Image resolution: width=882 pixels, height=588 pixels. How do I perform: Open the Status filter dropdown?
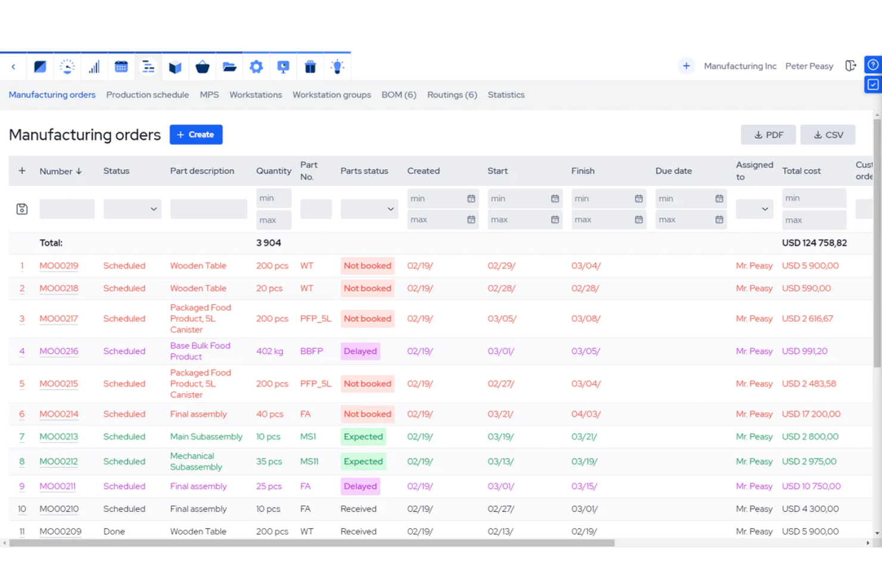pos(132,209)
